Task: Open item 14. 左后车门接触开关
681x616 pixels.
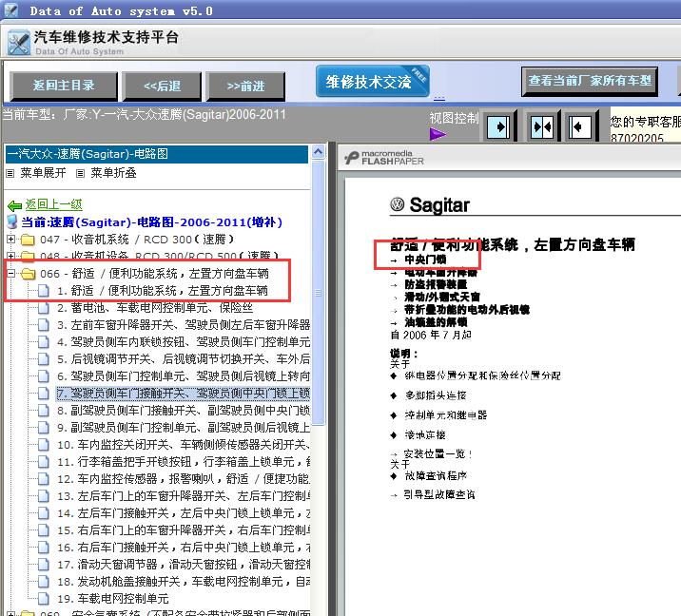Action: (x=184, y=513)
